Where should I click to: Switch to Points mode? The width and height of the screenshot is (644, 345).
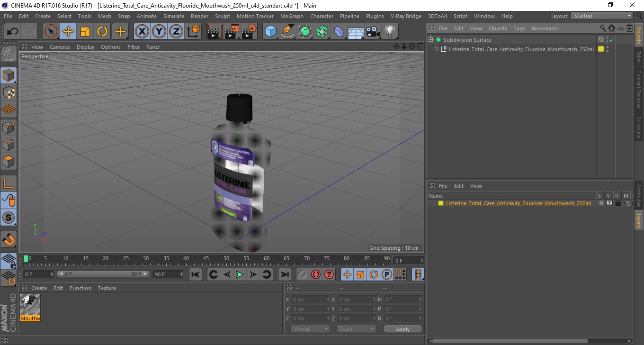tap(9, 127)
